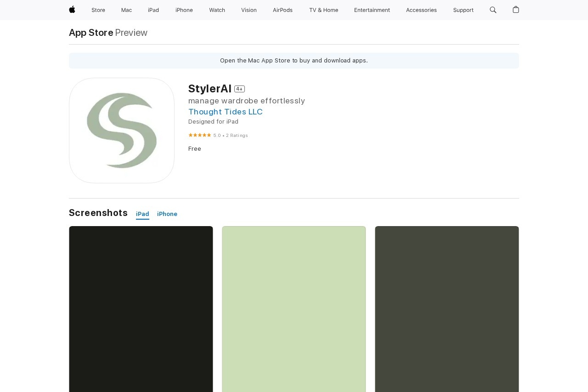Click the 'Designed for iPad' text
This screenshot has height=392, width=588.
click(x=213, y=122)
